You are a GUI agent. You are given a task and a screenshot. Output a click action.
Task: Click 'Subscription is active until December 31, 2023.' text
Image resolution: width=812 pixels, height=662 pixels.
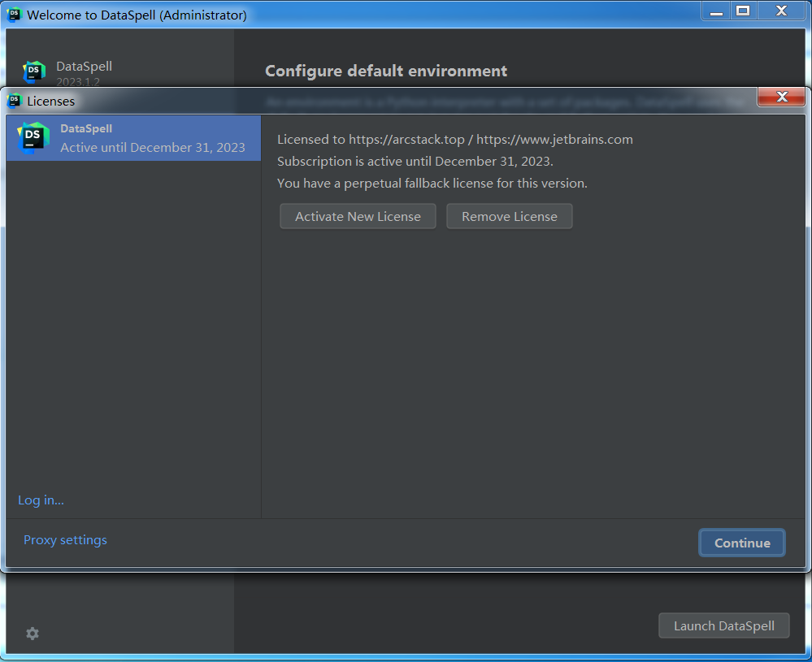[x=415, y=162]
